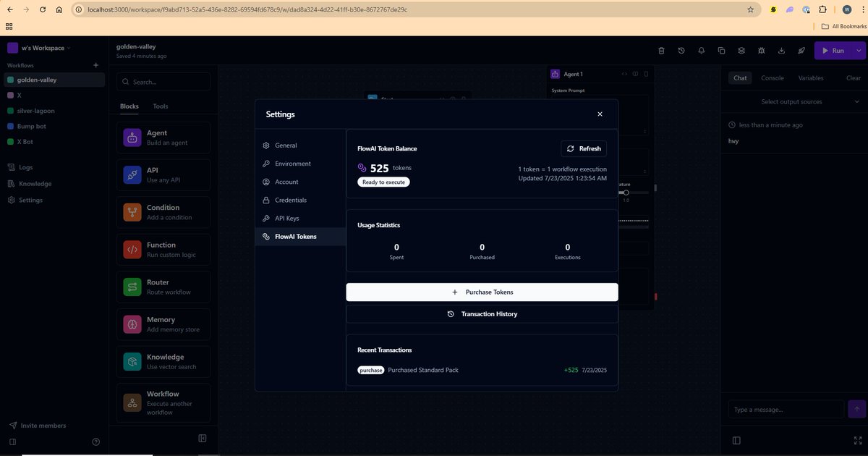Click the Memory block brain icon
Screen dimensions: 868x456
(x=132, y=324)
